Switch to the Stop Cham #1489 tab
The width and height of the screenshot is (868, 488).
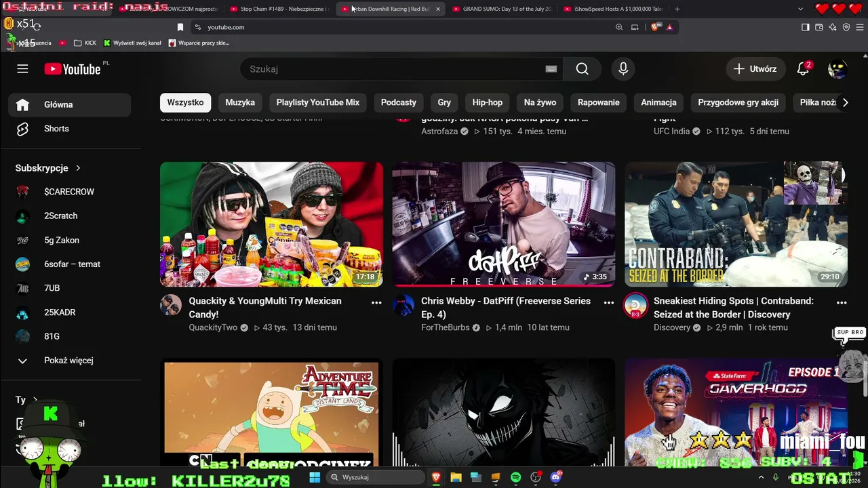(x=278, y=9)
